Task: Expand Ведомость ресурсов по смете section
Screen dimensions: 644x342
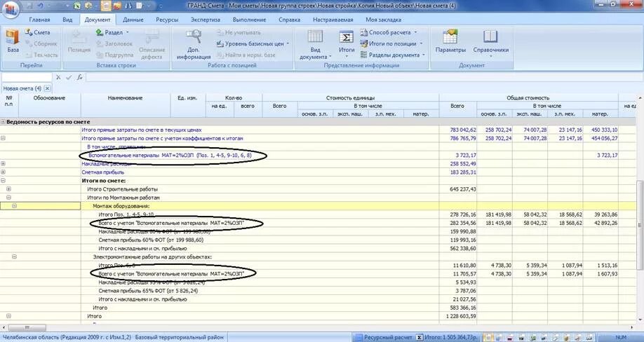Action: pyautogui.click(x=3, y=122)
